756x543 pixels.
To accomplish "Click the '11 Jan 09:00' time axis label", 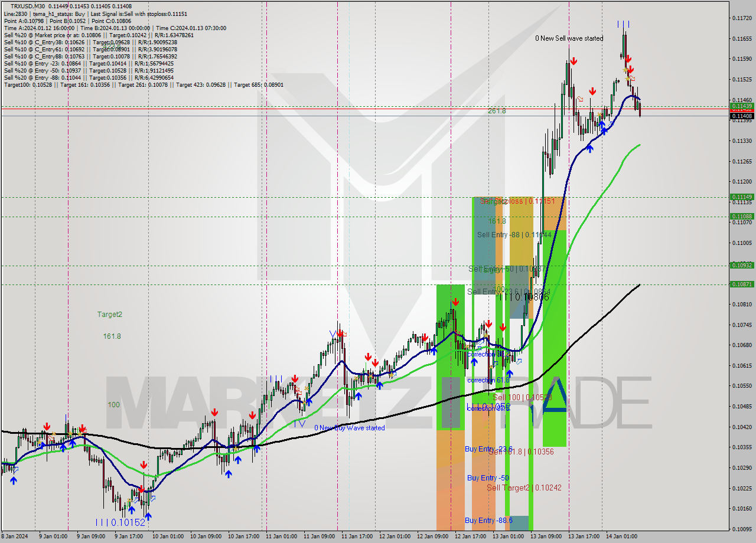I will coord(320,537).
